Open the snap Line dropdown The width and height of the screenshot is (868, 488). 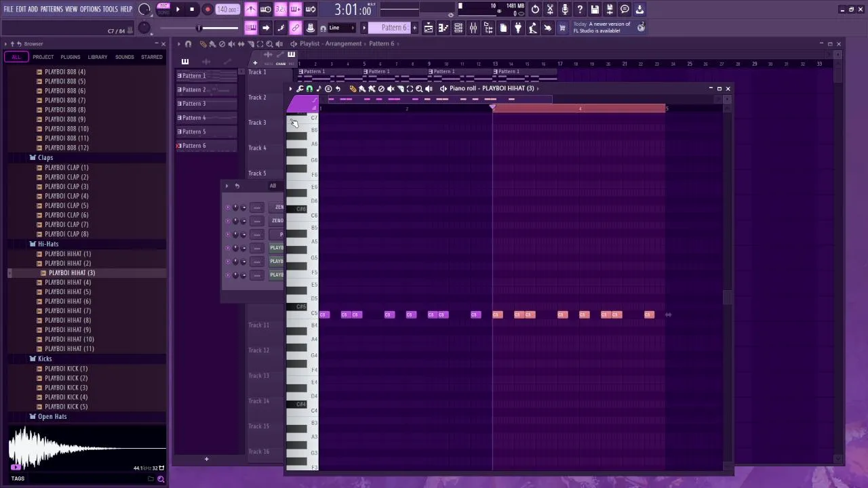(x=342, y=28)
